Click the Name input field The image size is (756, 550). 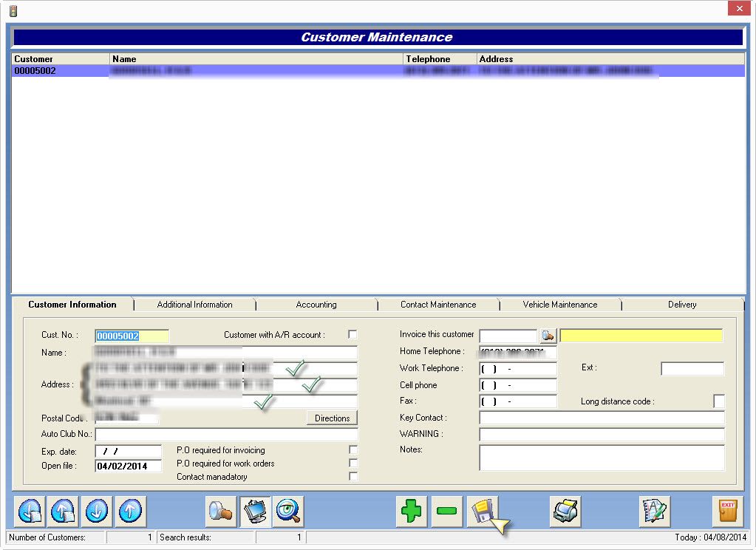pyautogui.click(x=226, y=352)
